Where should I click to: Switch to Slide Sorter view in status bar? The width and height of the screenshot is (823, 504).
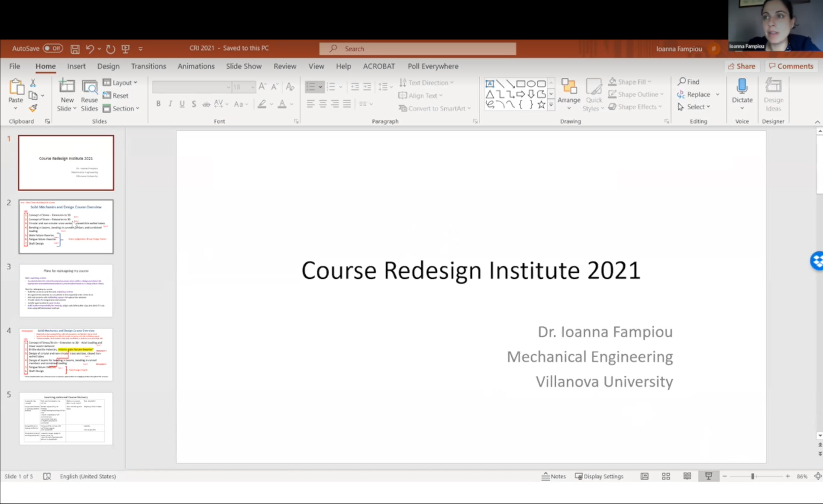click(x=666, y=476)
